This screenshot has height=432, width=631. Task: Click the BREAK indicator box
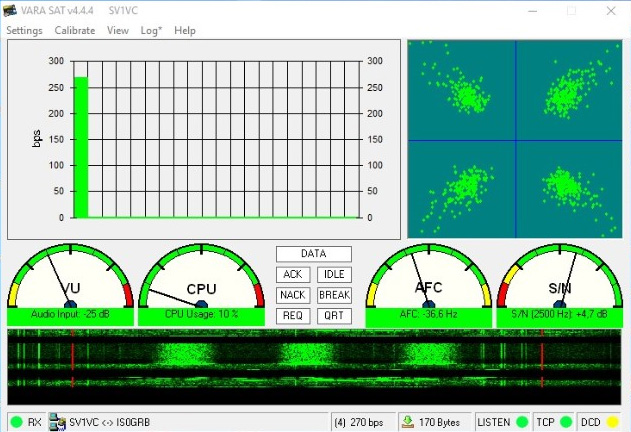click(334, 295)
